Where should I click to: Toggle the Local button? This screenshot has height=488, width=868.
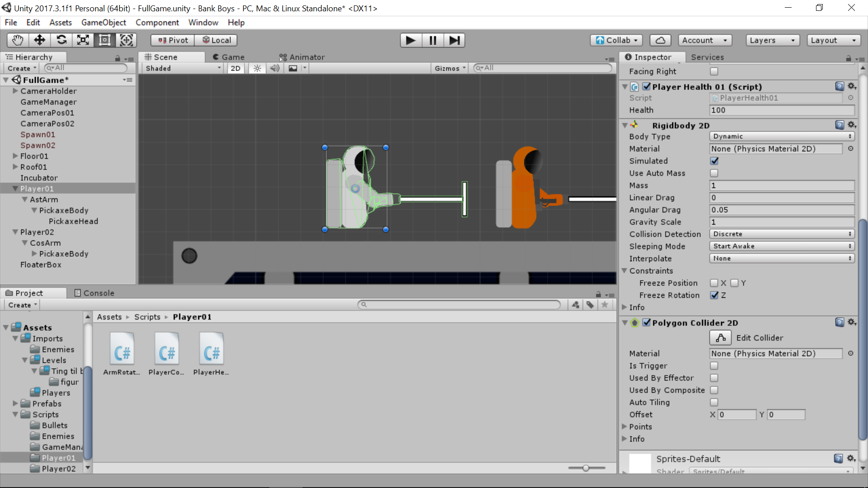216,40
